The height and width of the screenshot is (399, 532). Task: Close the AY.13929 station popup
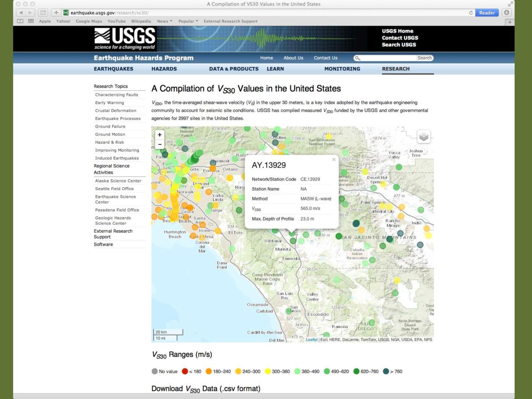333,160
